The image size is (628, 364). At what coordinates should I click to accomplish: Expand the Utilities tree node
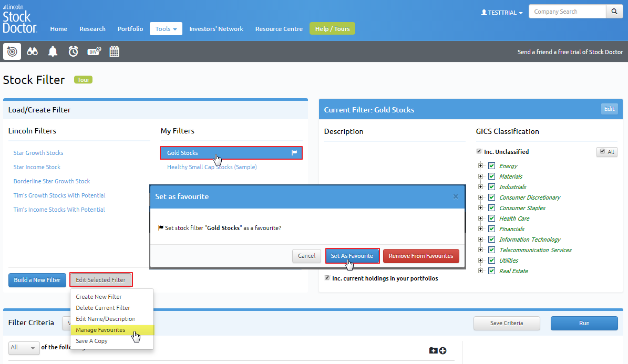click(481, 261)
